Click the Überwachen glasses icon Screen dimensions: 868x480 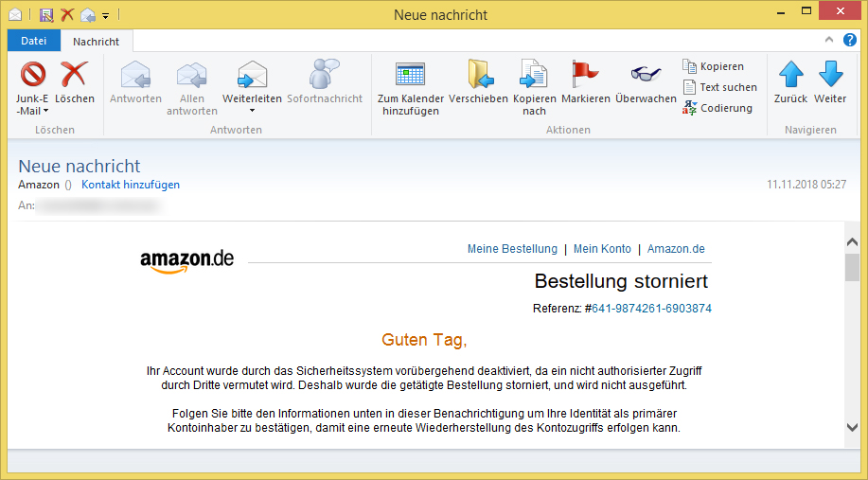tap(646, 75)
